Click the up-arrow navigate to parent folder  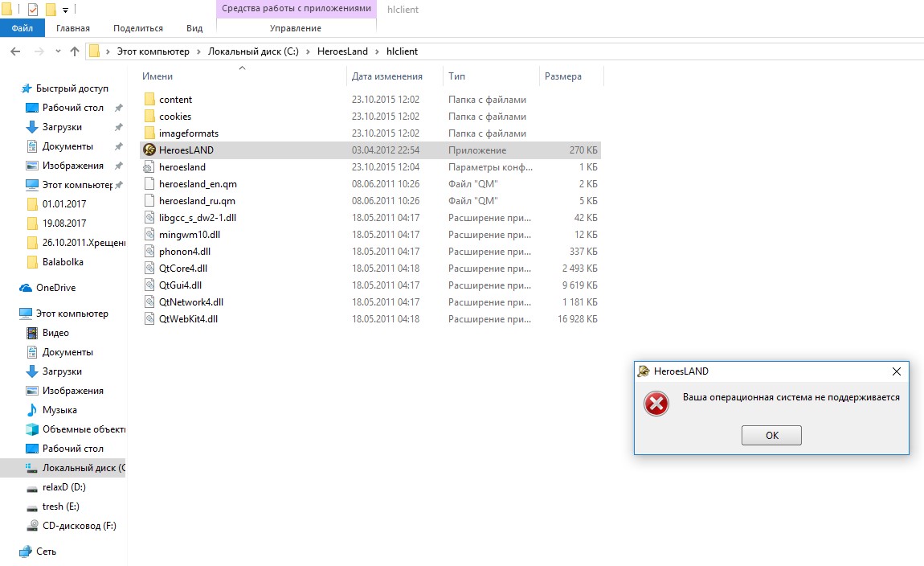[x=75, y=51]
